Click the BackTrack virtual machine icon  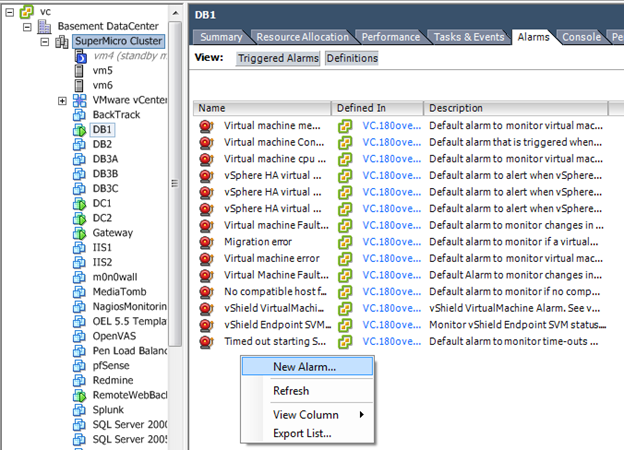[79, 115]
